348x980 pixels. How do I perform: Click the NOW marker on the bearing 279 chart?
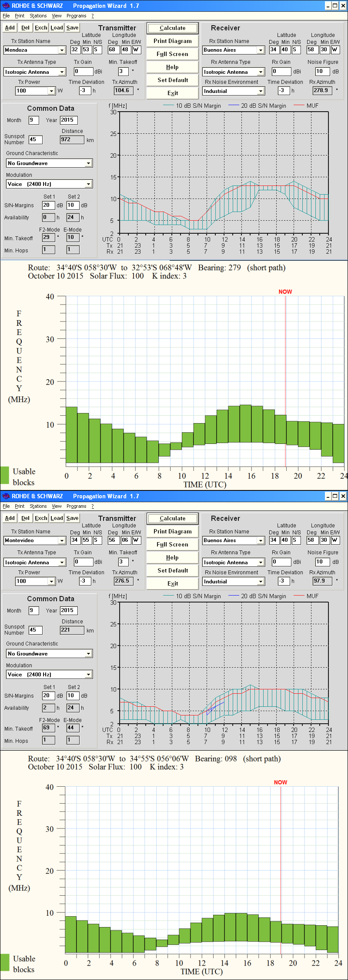[285, 292]
